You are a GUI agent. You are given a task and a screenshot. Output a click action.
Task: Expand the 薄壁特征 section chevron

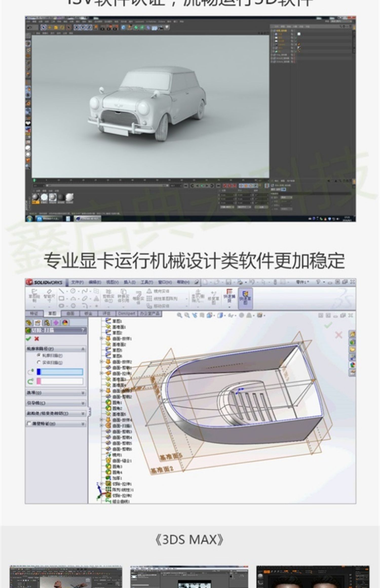tap(83, 424)
